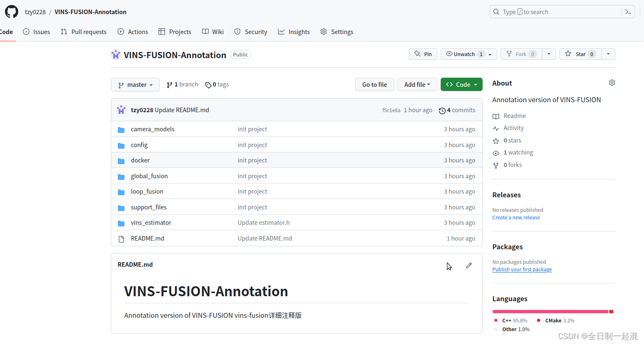Screen dimensions: 644x344
Task: Pin the repository with the Pin button
Action: tap(423, 54)
